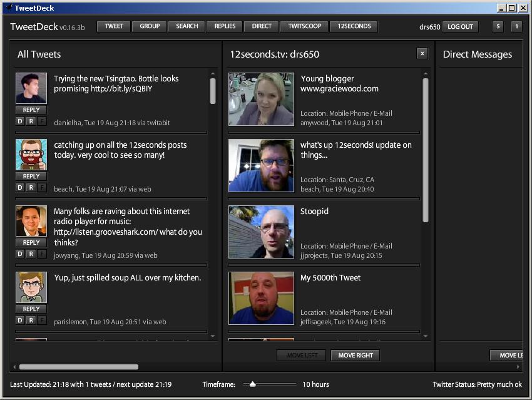Screen dimensions: 532x400
Task: Click the S button in top bar
Action: [x=498, y=26]
